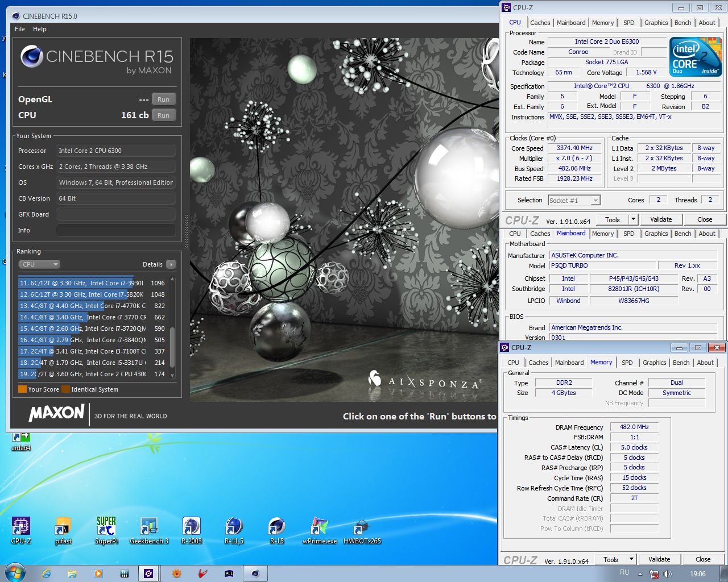Select ranking row Intel Core 2 CPU 4300
Viewport: 728px width, 582px height.
pyautogui.click(x=93, y=374)
